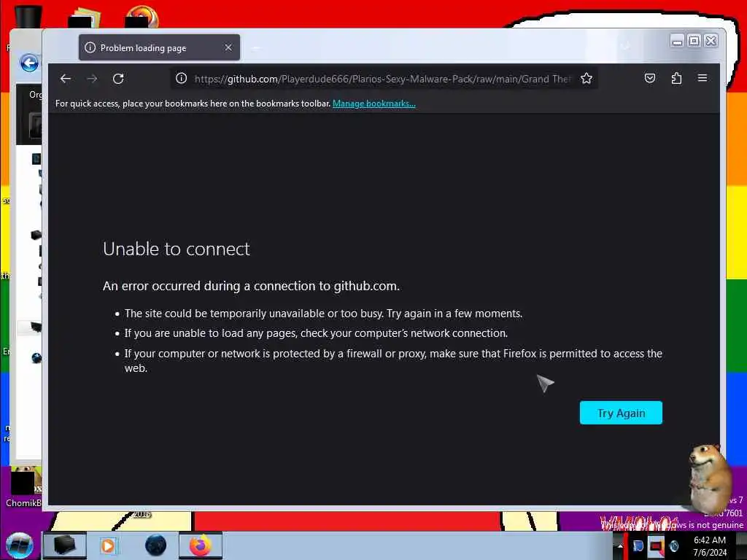Reload the current page
Screen dimensions: 747x560
click(118, 79)
